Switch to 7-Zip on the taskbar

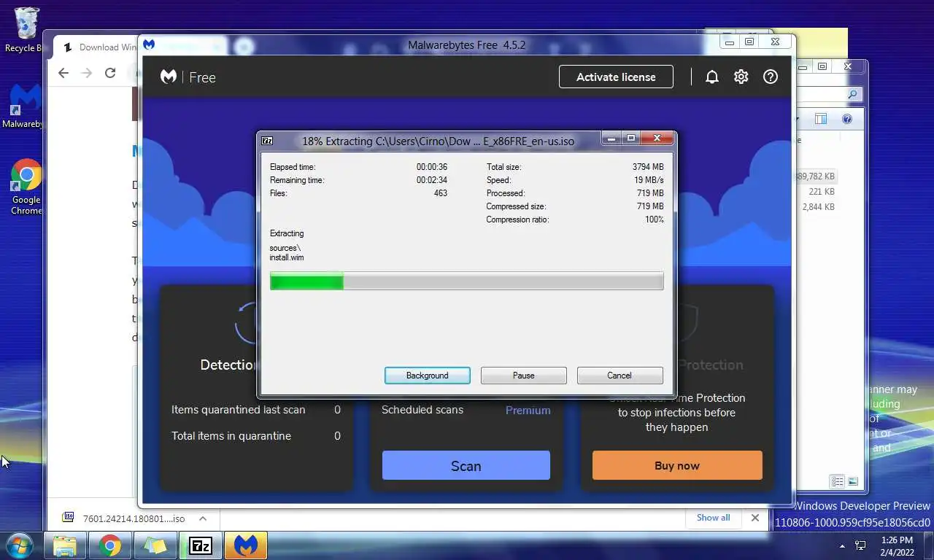[x=201, y=545]
